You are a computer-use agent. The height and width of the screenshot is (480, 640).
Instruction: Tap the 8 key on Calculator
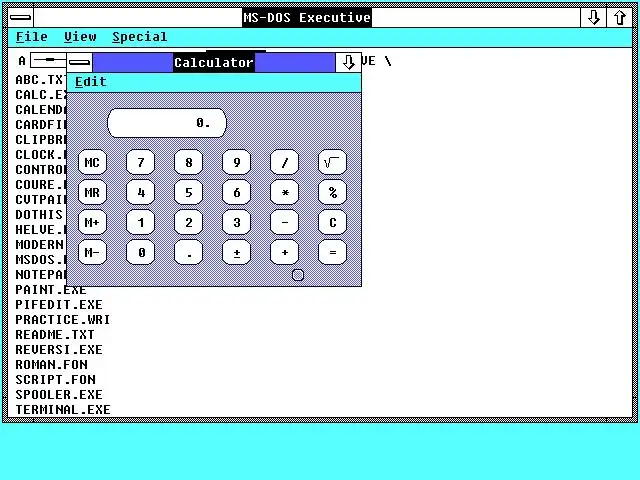pos(189,162)
